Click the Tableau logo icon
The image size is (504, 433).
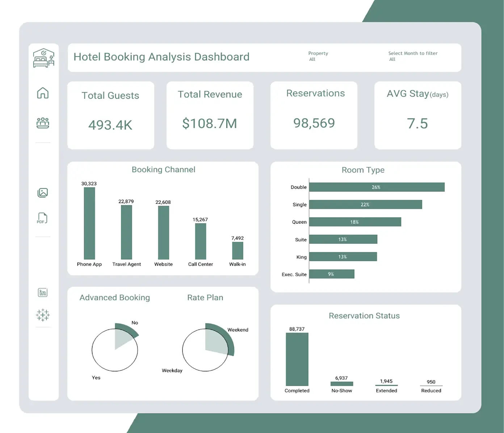click(43, 315)
